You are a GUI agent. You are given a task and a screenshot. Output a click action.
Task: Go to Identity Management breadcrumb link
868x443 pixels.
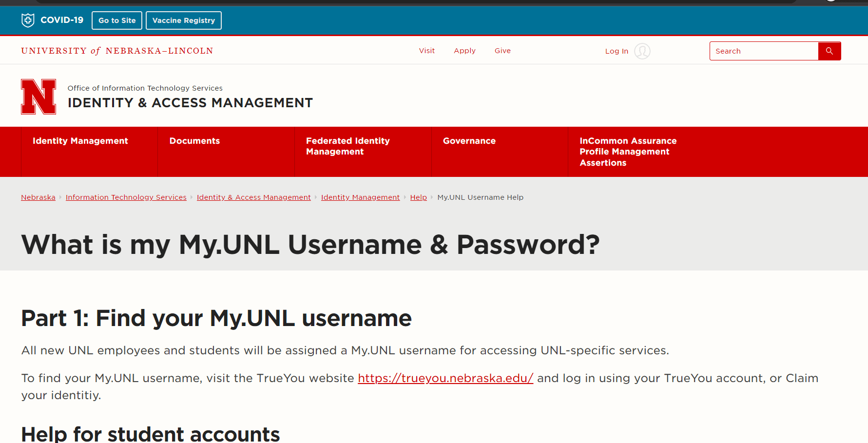360,197
